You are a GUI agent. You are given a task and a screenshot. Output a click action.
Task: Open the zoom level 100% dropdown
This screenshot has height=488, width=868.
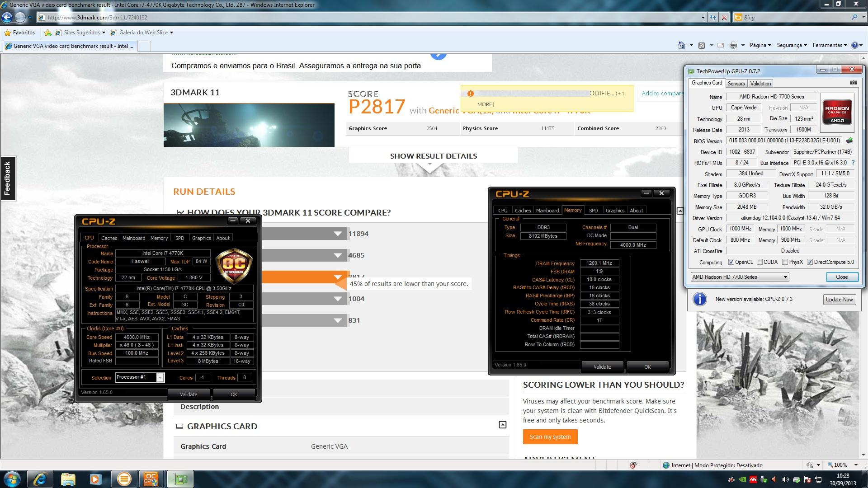[x=856, y=465]
